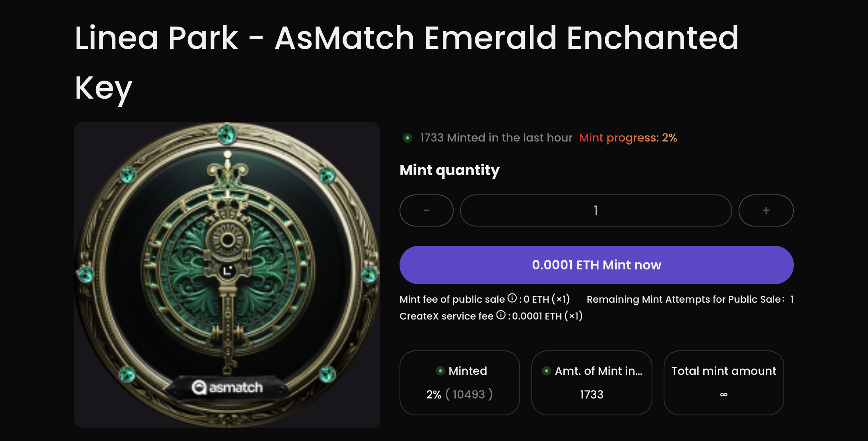The height and width of the screenshot is (441, 868).
Task: Click the 10493 minted count
Action: pos(468,394)
